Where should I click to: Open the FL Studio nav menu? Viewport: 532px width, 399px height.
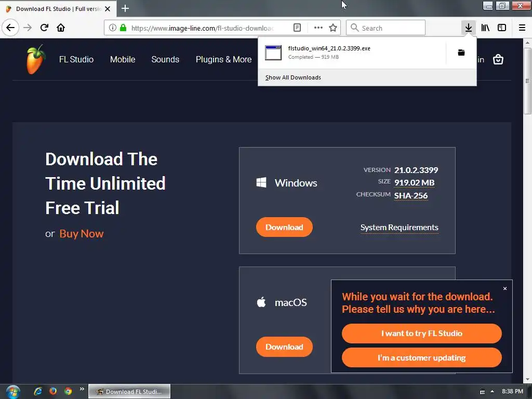76,59
